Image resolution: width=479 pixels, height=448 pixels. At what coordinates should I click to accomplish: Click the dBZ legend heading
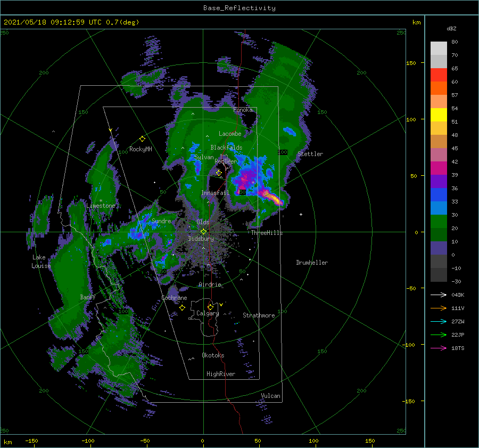(x=451, y=28)
